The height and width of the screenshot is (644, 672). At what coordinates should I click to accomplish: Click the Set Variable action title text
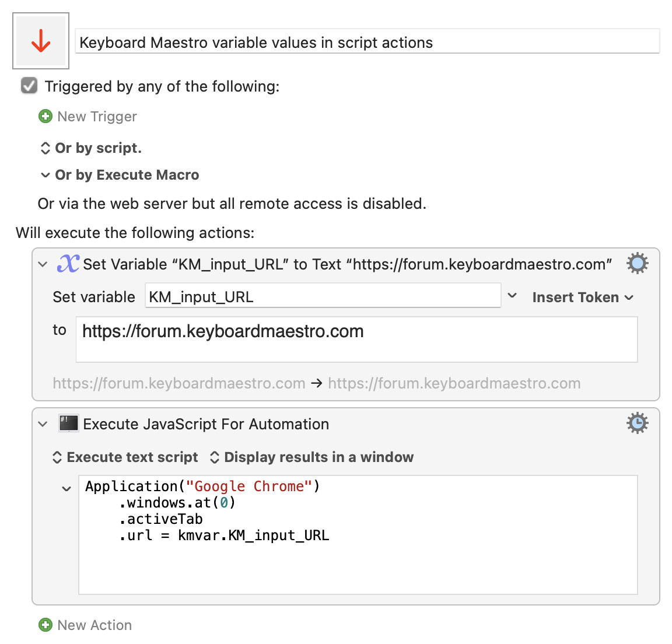click(x=347, y=264)
